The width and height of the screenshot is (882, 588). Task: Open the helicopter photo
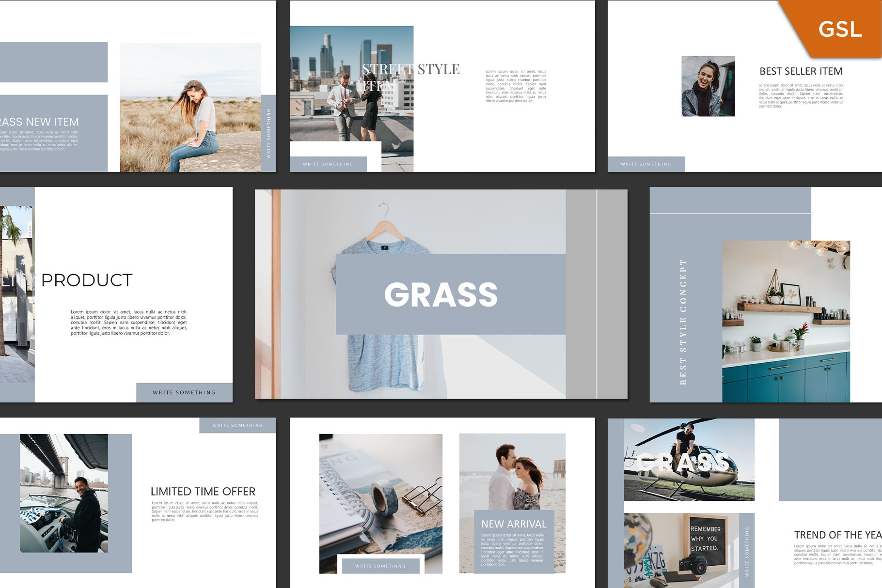click(x=688, y=459)
